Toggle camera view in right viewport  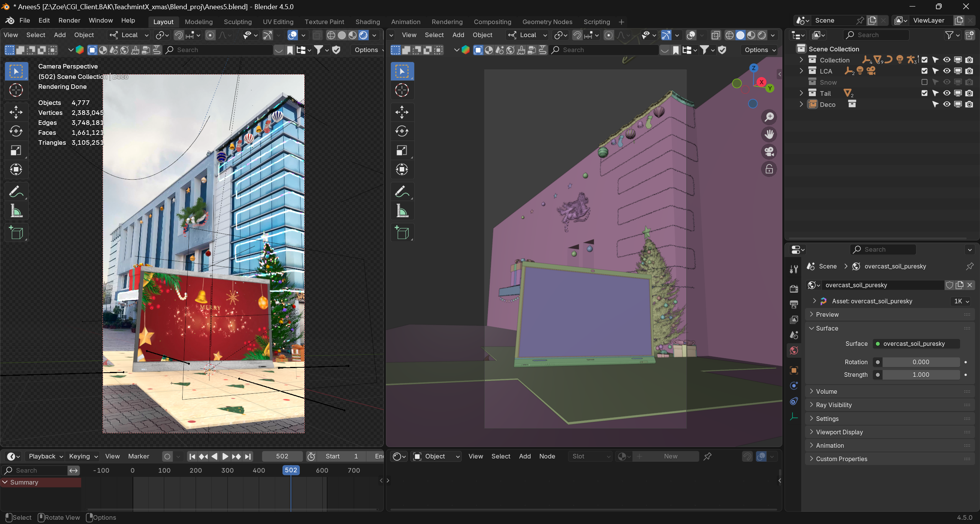pos(769,152)
